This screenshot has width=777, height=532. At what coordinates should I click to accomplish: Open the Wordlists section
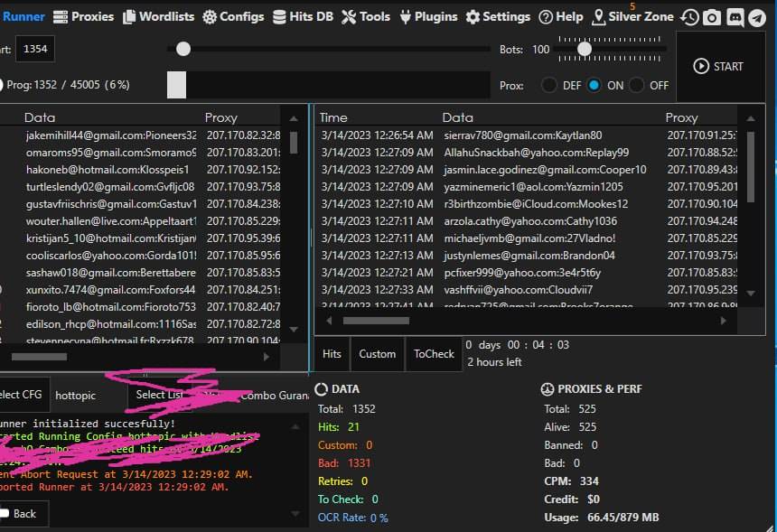pos(159,17)
